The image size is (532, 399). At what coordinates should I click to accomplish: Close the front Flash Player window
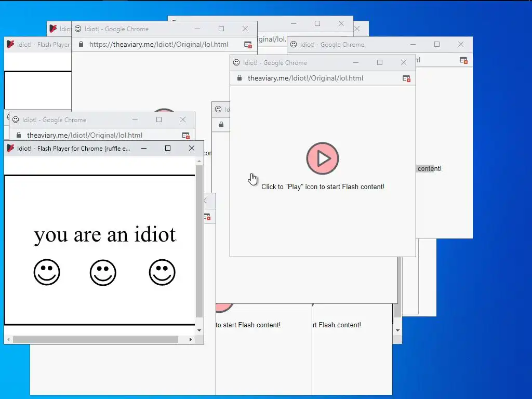[192, 148]
